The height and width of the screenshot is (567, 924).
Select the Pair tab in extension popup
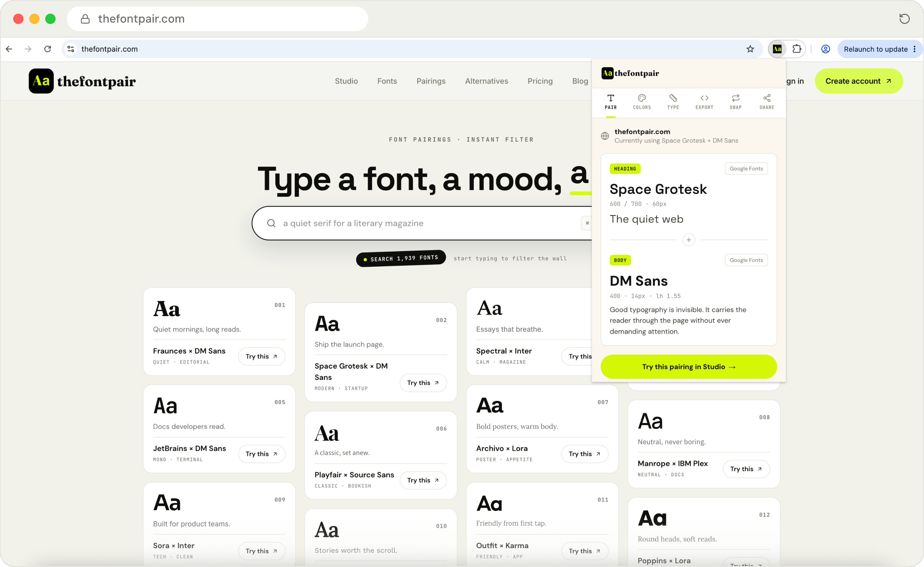(610, 102)
